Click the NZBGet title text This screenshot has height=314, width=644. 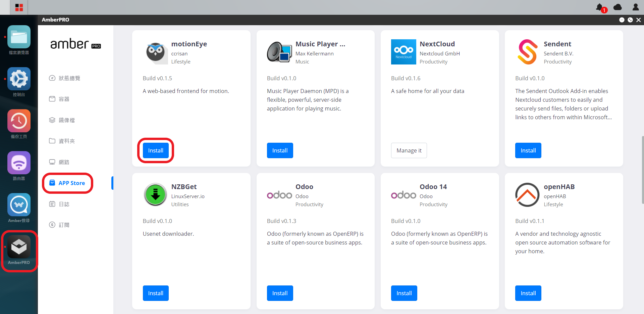(184, 187)
